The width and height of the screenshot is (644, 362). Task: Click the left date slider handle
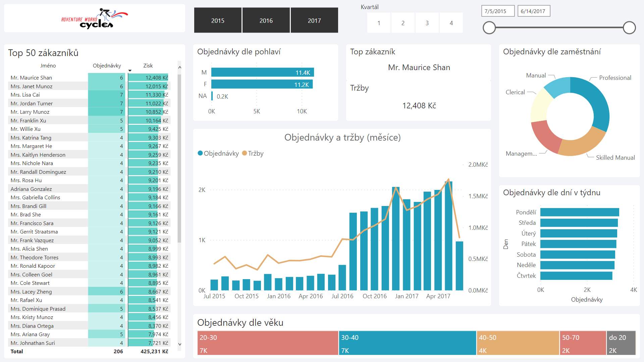[x=489, y=28]
